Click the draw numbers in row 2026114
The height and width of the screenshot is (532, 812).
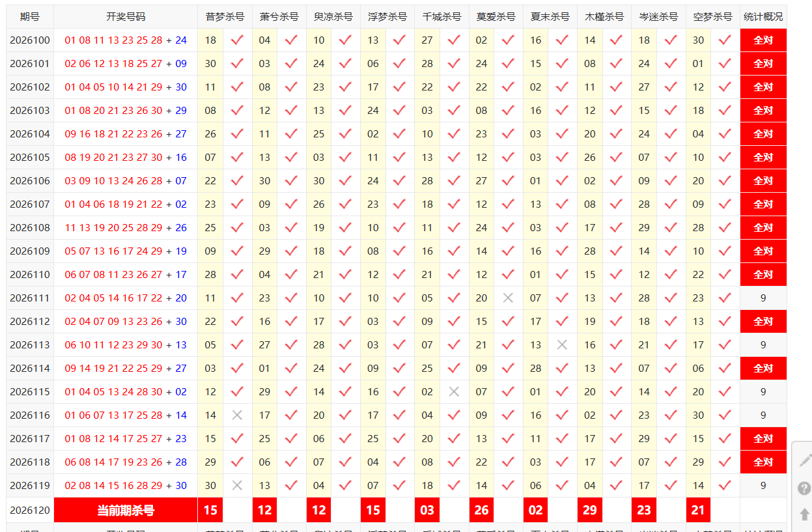pos(126,369)
